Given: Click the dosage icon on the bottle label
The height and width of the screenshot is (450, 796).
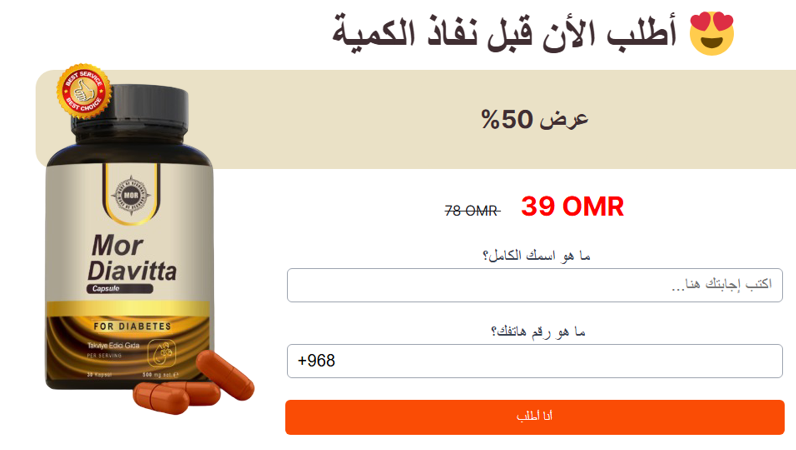Looking at the screenshot, I should point(162,352).
